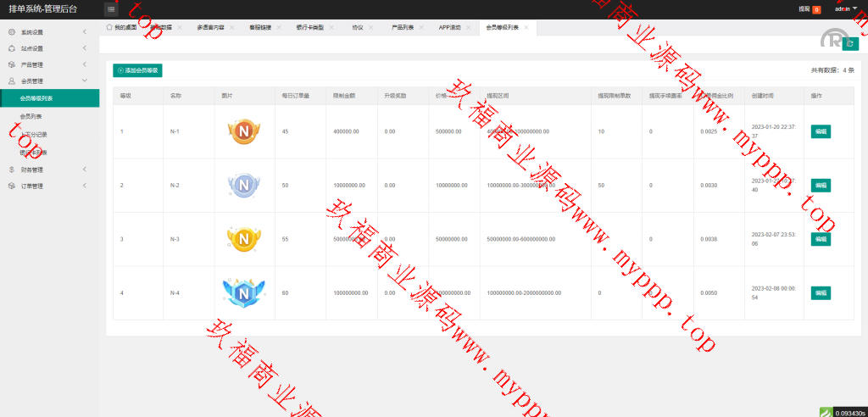868x417 pixels.
Task: Click the 添加会员等级 button
Action: pyautogui.click(x=137, y=70)
